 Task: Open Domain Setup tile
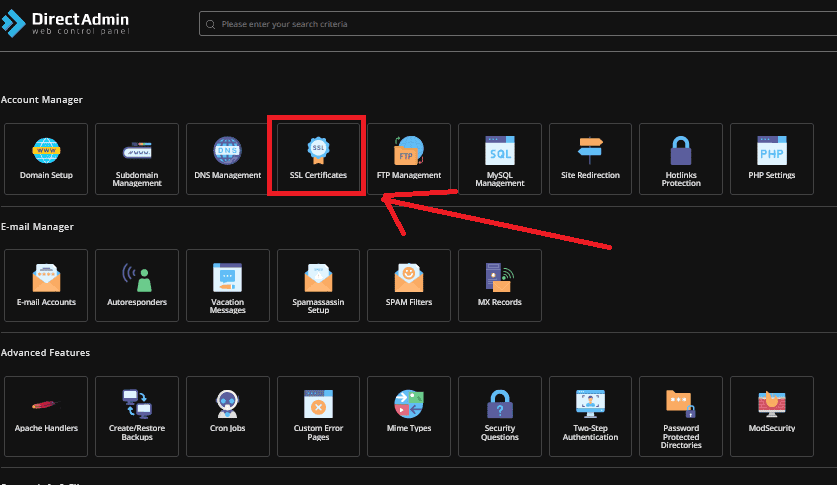point(46,159)
